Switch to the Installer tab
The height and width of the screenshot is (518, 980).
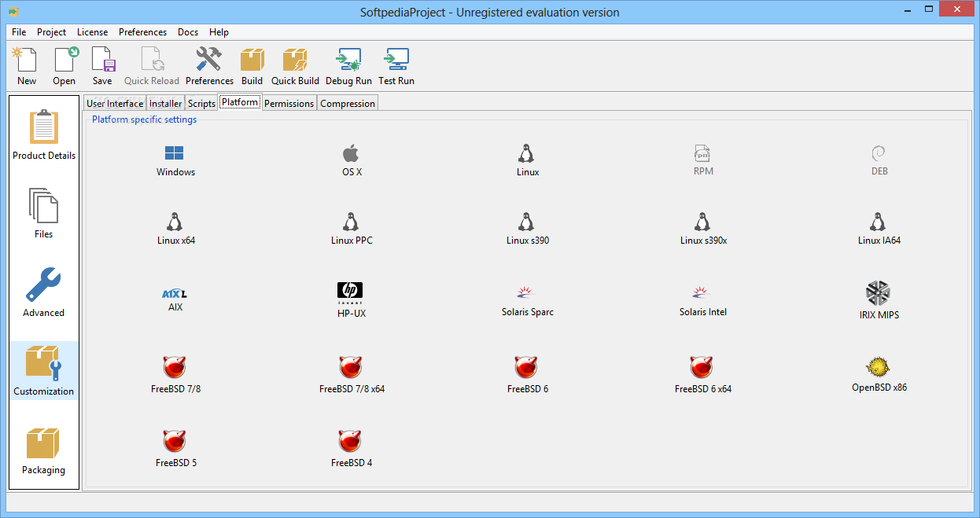pos(166,103)
